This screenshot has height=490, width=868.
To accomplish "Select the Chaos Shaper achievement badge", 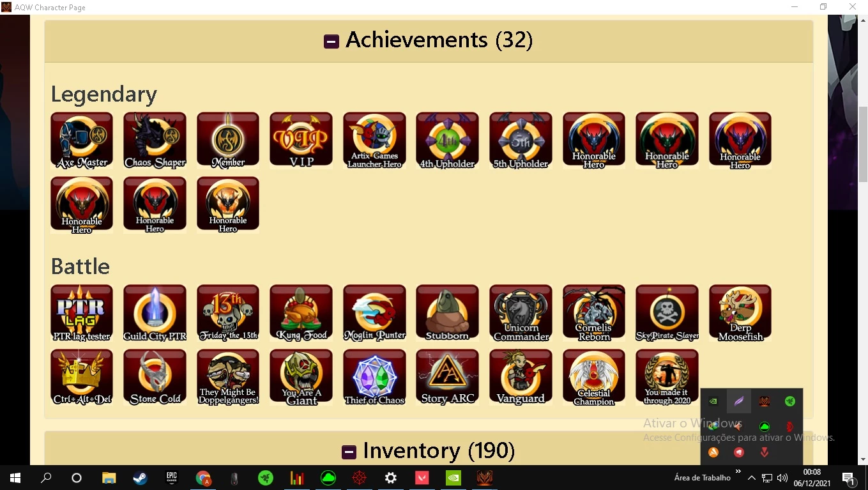I will [155, 140].
